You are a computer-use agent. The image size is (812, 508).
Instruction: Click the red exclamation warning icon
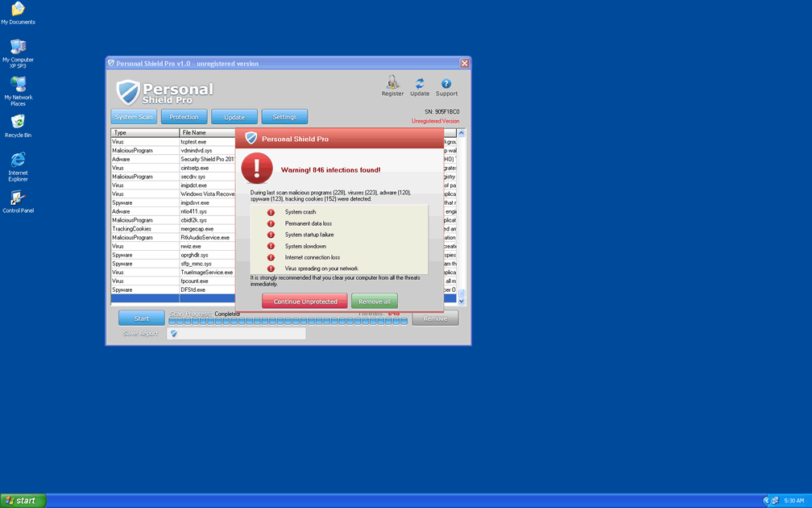tap(257, 169)
